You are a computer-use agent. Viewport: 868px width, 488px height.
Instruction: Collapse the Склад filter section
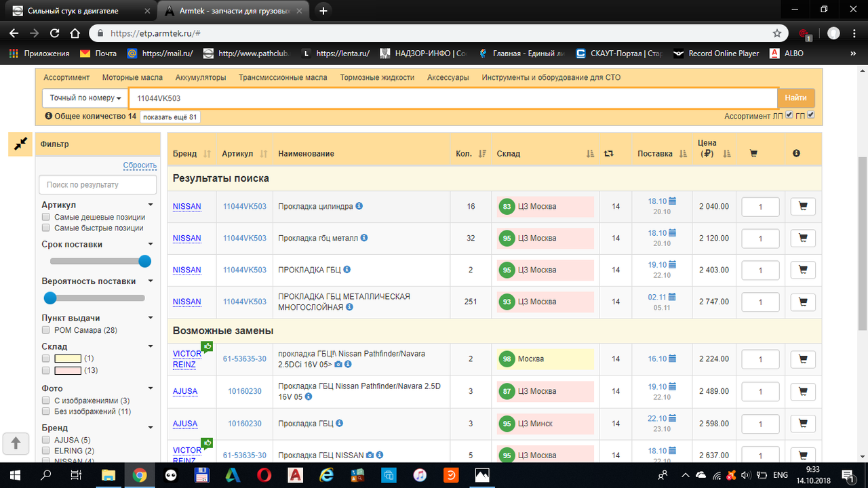click(x=151, y=346)
